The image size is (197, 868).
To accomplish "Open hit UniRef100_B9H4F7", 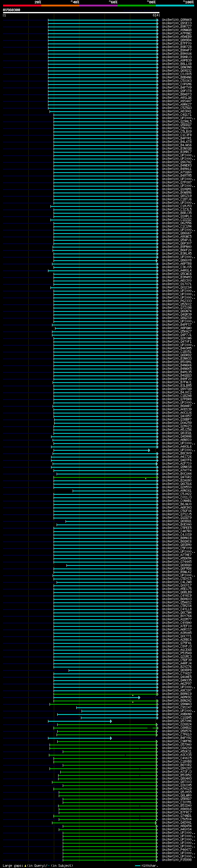I will click(x=177, y=50).
